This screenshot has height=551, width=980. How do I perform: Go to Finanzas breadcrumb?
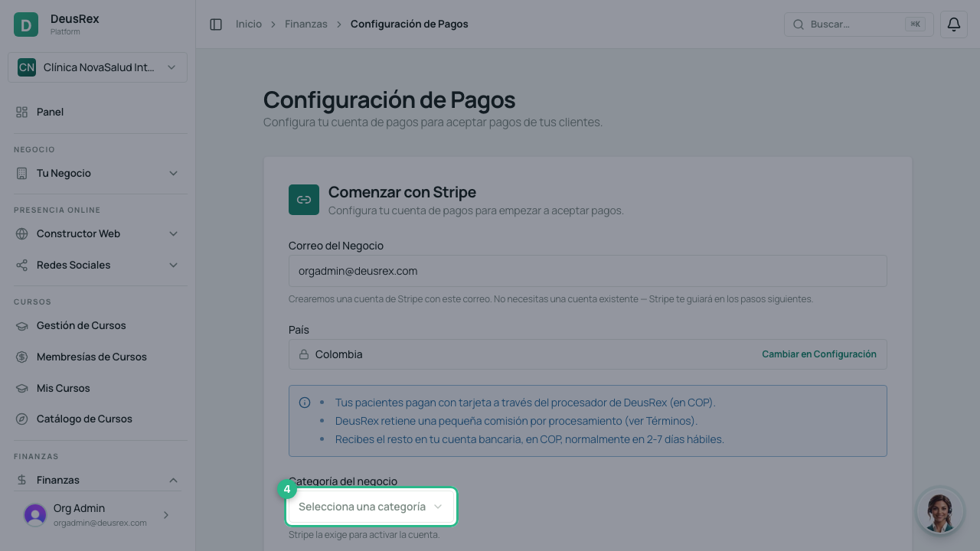(306, 24)
